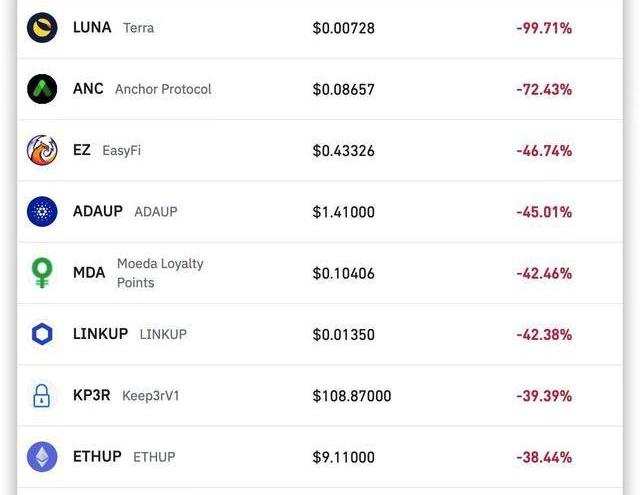
Task: Click the Moeda Loyalty Points name
Action: (x=160, y=273)
